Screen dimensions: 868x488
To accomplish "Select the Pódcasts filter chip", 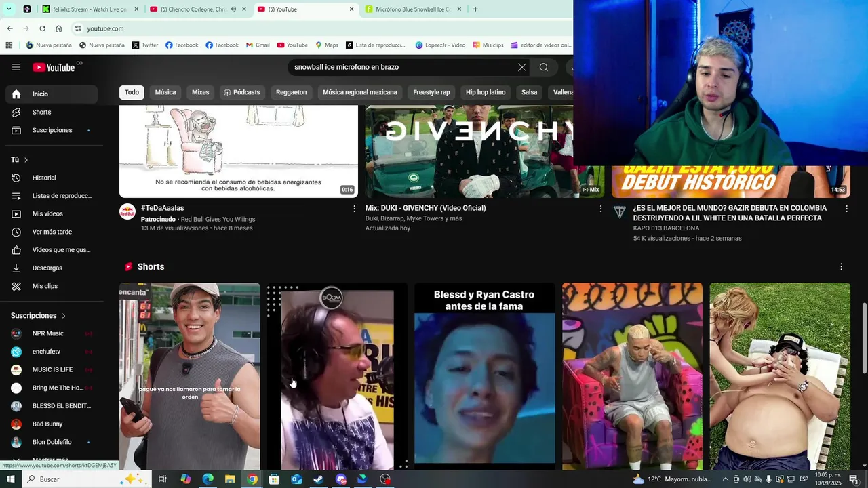I will (242, 92).
